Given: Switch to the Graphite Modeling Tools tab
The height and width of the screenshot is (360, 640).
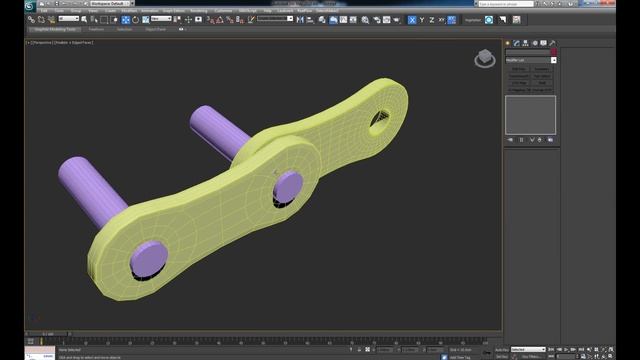Looking at the screenshot, I should click(55, 29).
